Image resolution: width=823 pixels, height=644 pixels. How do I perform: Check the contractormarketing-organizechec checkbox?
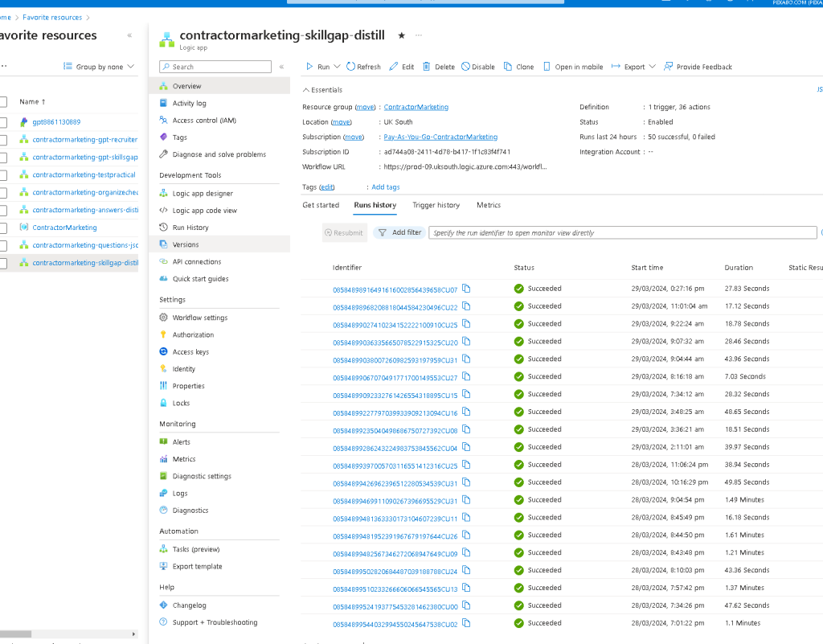(x=2, y=193)
